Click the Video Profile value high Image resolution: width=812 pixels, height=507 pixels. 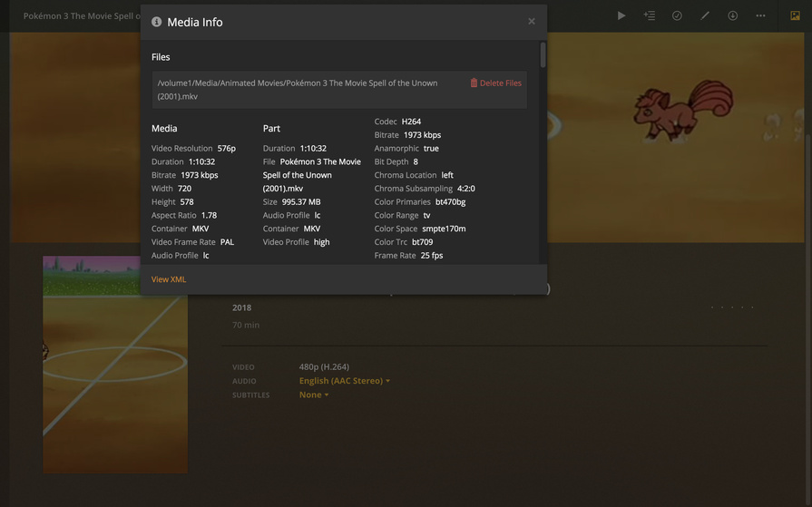(321, 242)
